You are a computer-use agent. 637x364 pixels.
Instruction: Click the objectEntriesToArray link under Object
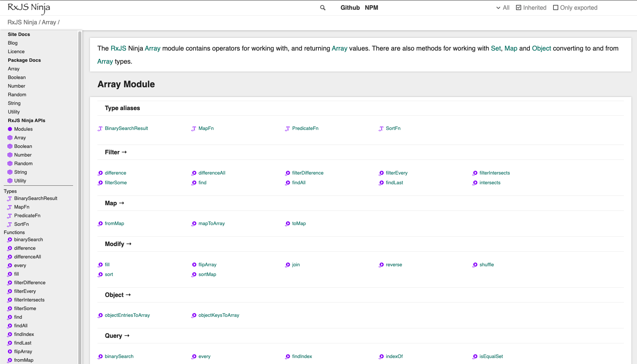point(127,315)
